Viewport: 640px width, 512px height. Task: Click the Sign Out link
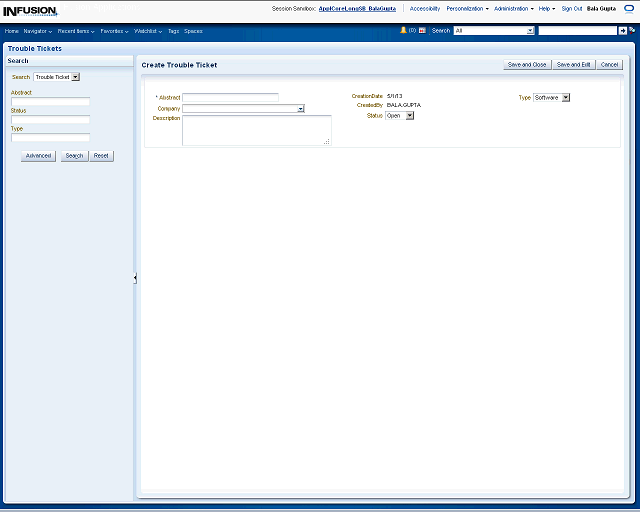(x=572, y=8)
